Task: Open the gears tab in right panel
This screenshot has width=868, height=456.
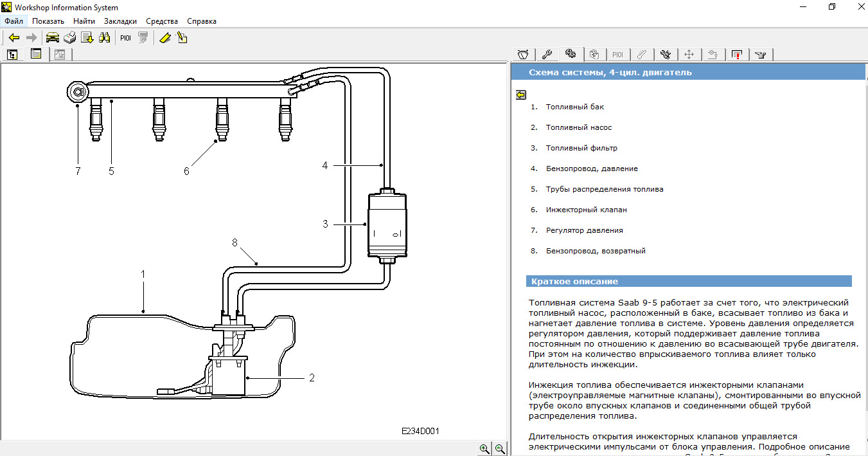Action: point(571,55)
